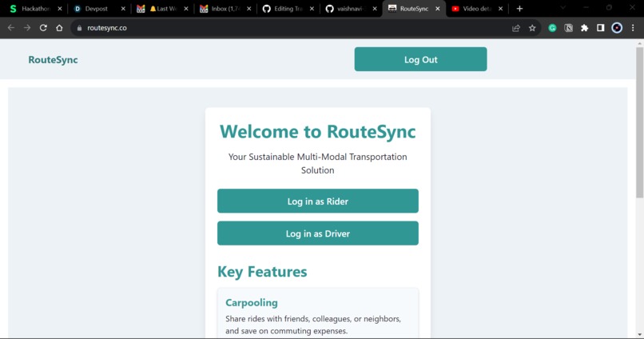Click Log in as Rider

318,201
